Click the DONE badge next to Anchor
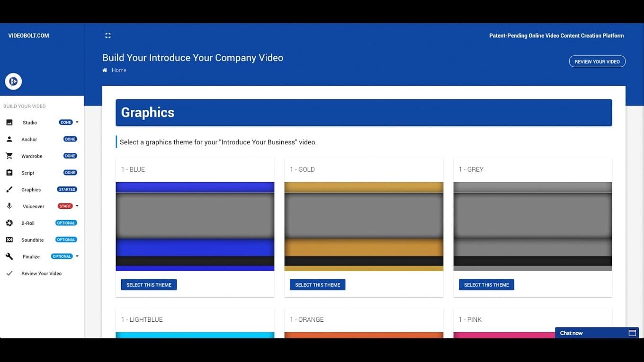Viewport: 644px width, 362px height. [70, 139]
